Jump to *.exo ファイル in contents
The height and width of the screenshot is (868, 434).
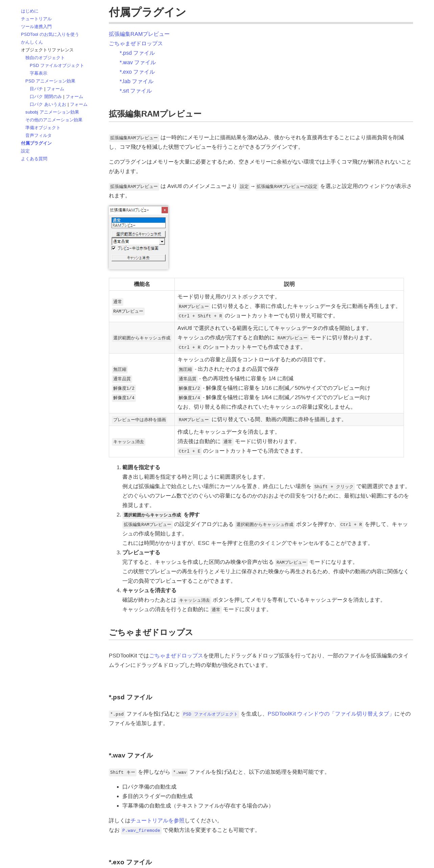137,72
